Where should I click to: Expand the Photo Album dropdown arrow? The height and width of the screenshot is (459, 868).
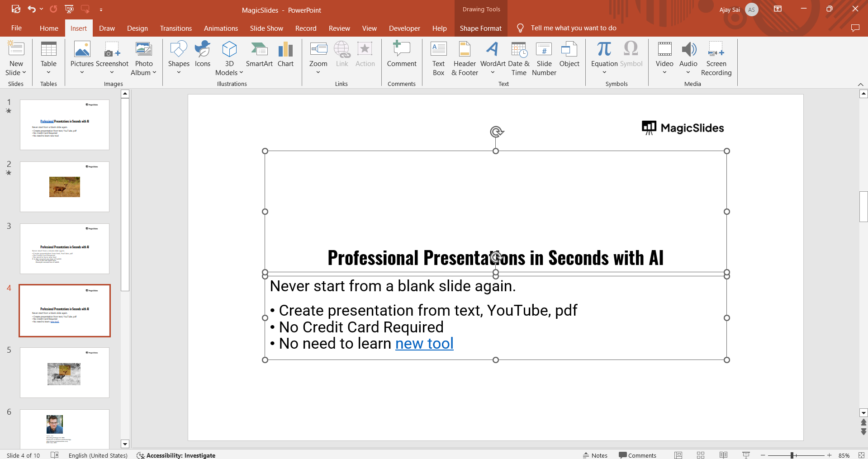[154, 72]
